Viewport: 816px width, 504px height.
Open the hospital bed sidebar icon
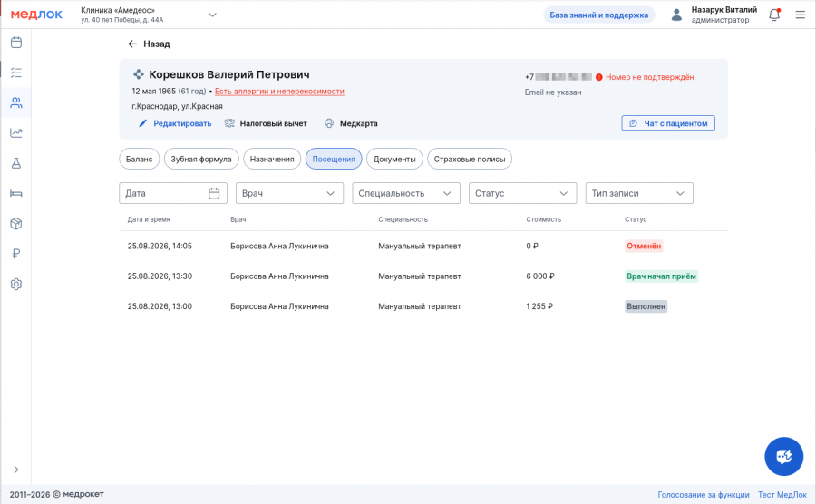pyautogui.click(x=16, y=193)
